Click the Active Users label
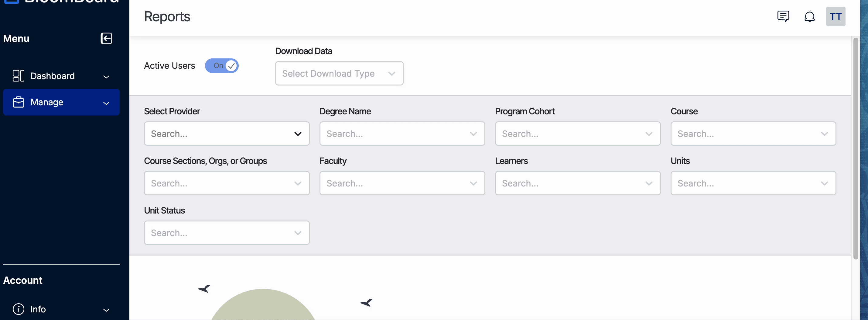The width and height of the screenshot is (868, 320). point(169,65)
